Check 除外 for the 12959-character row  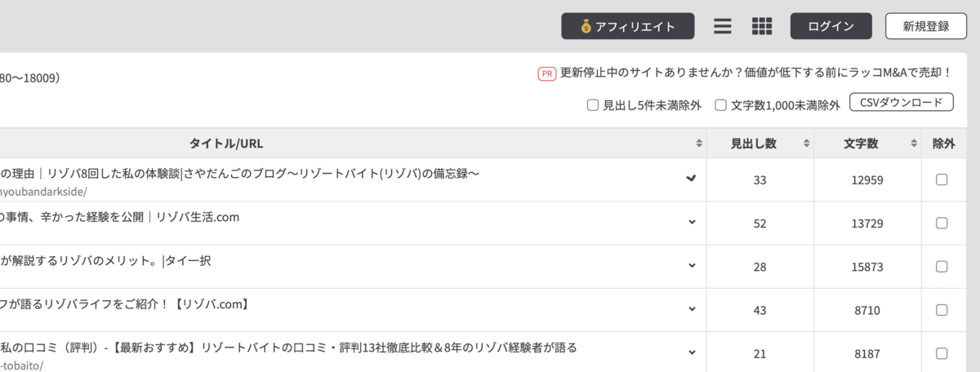click(942, 179)
